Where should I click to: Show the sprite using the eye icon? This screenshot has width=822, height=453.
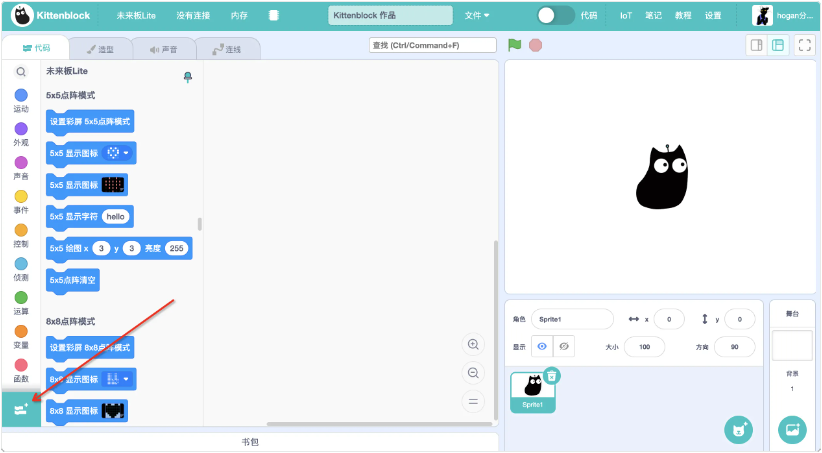[541, 346]
